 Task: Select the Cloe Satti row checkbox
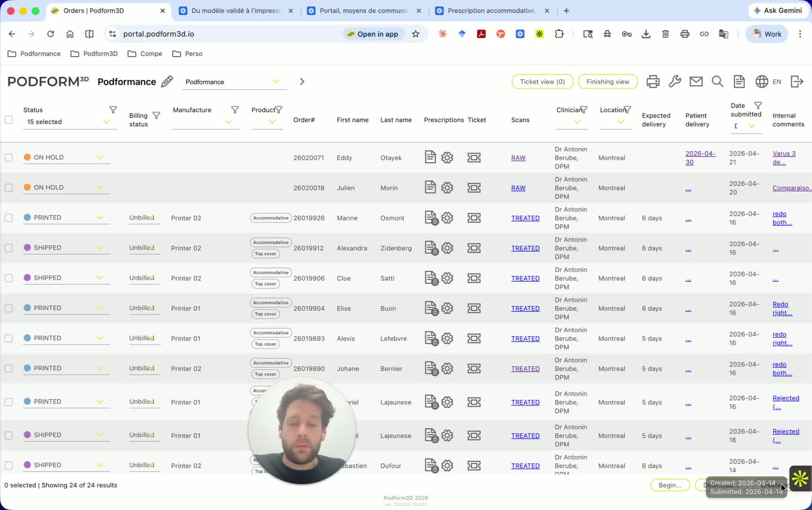click(x=9, y=278)
